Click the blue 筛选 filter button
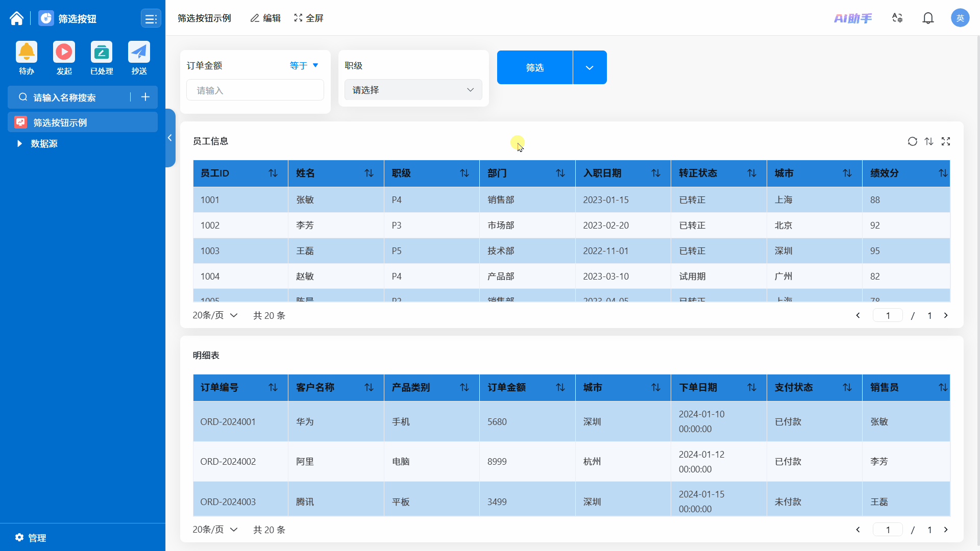 click(535, 67)
